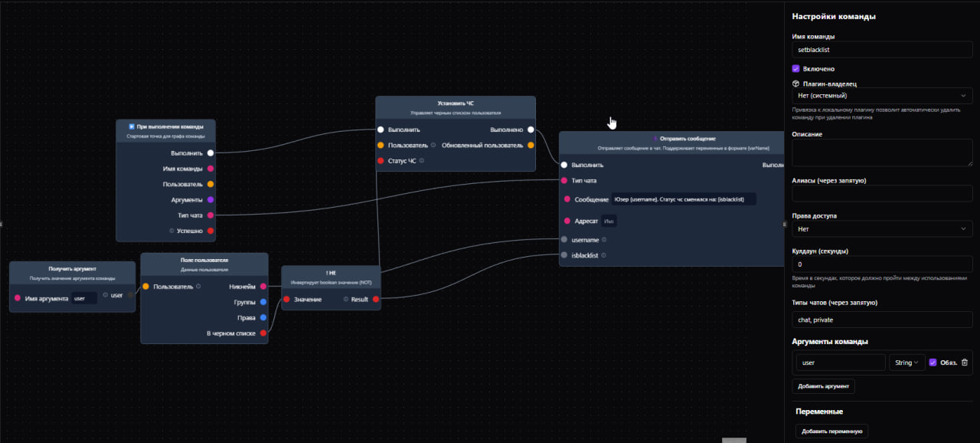Click the user argument name field in Аргументы команды
The width and height of the screenshot is (980, 443).
point(841,363)
